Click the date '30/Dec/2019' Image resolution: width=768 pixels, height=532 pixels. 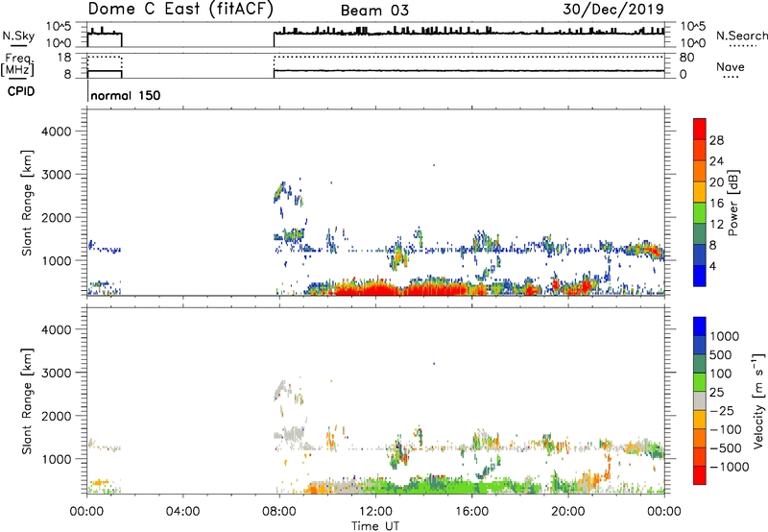tap(613, 10)
